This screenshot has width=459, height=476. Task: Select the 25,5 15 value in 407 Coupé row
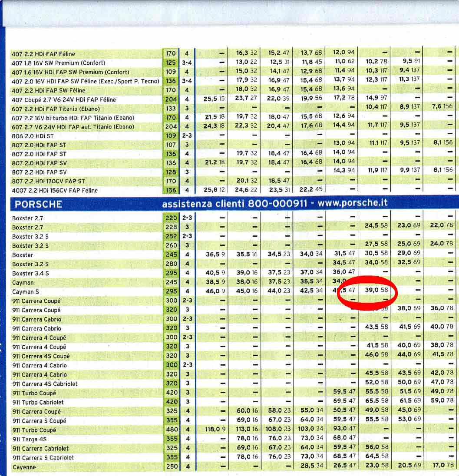pyautogui.click(x=214, y=99)
